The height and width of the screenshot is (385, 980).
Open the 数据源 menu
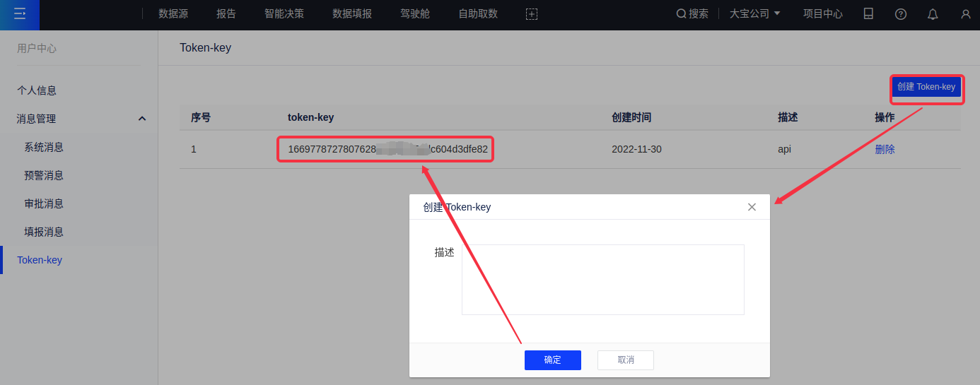(x=173, y=14)
